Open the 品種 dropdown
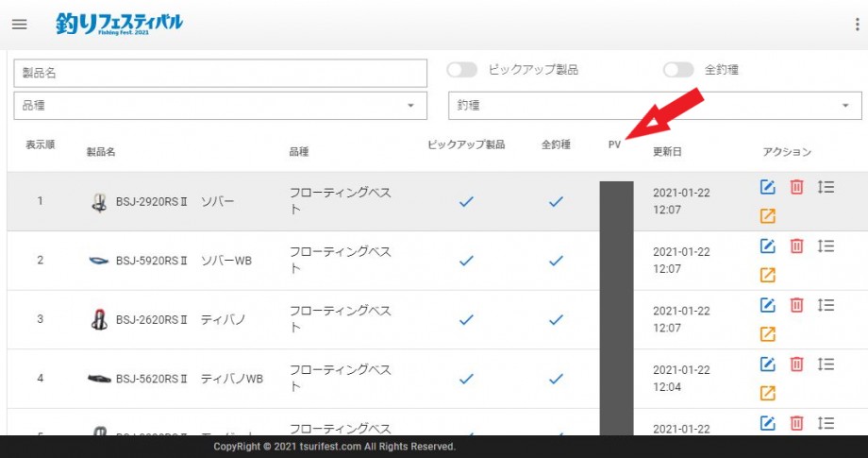This screenshot has height=458, width=868. [x=221, y=106]
